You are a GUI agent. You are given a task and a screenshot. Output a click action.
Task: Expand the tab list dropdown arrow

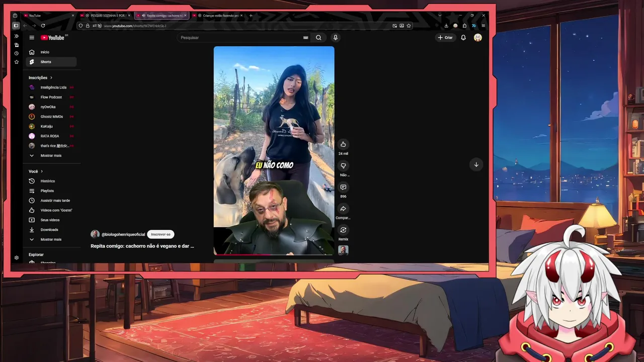click(439, 15)
